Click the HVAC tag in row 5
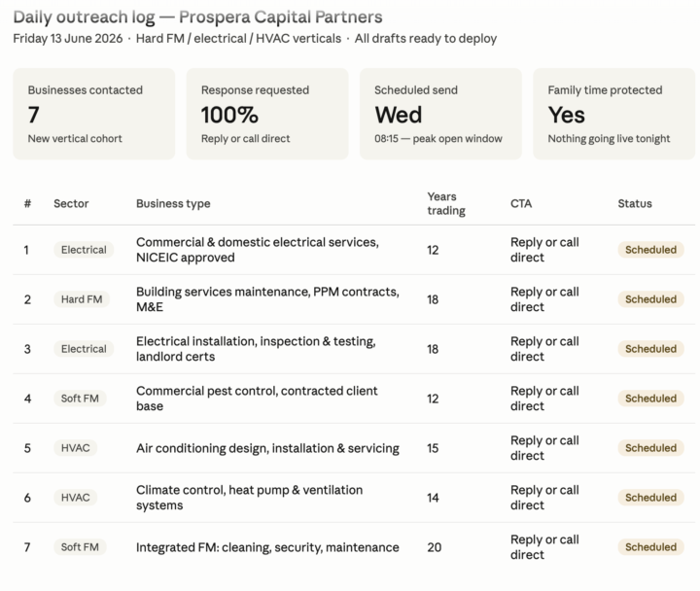This screenshot has height=591, width=700. pos(76,448)
